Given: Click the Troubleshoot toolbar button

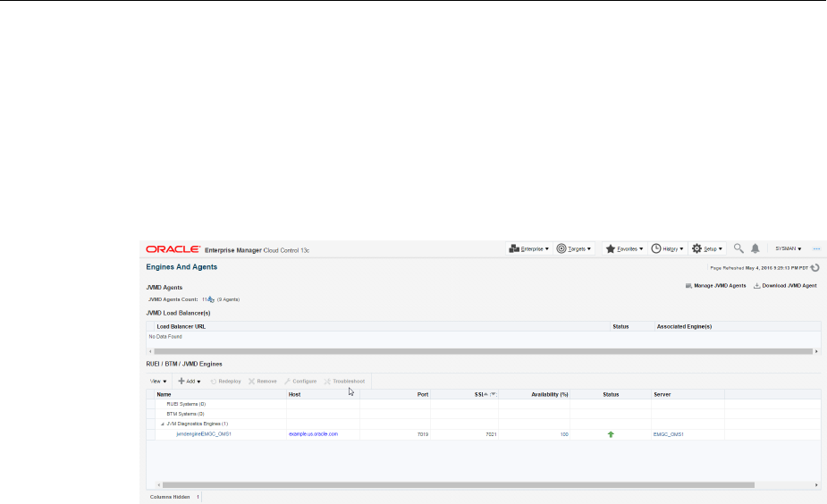Looking at the screenshot, I should 344,382.
